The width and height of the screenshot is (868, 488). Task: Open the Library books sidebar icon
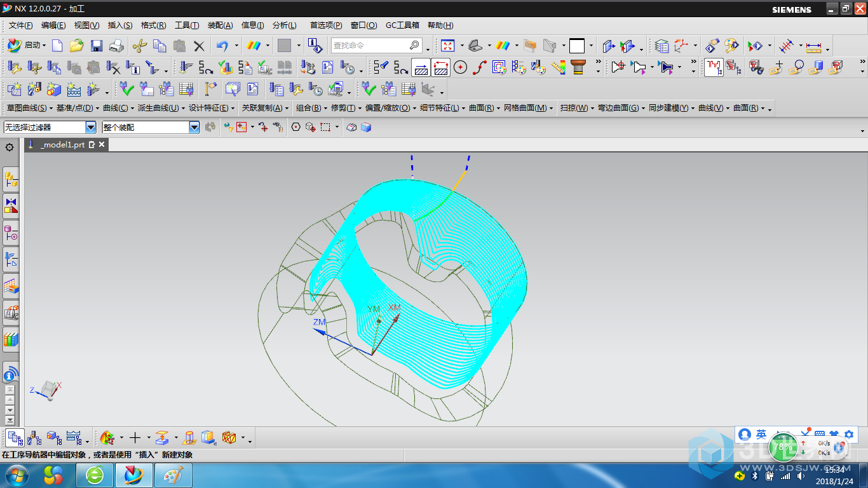point(11,339)
